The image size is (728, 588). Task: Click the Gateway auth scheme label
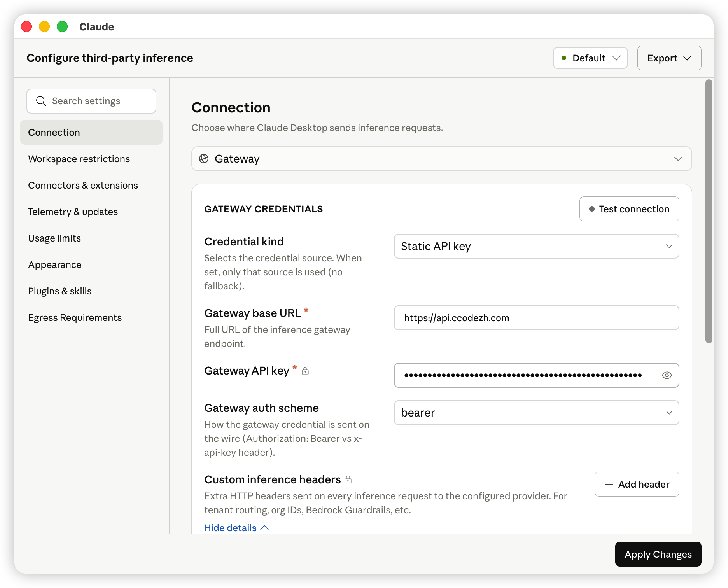tap(262, 408)
